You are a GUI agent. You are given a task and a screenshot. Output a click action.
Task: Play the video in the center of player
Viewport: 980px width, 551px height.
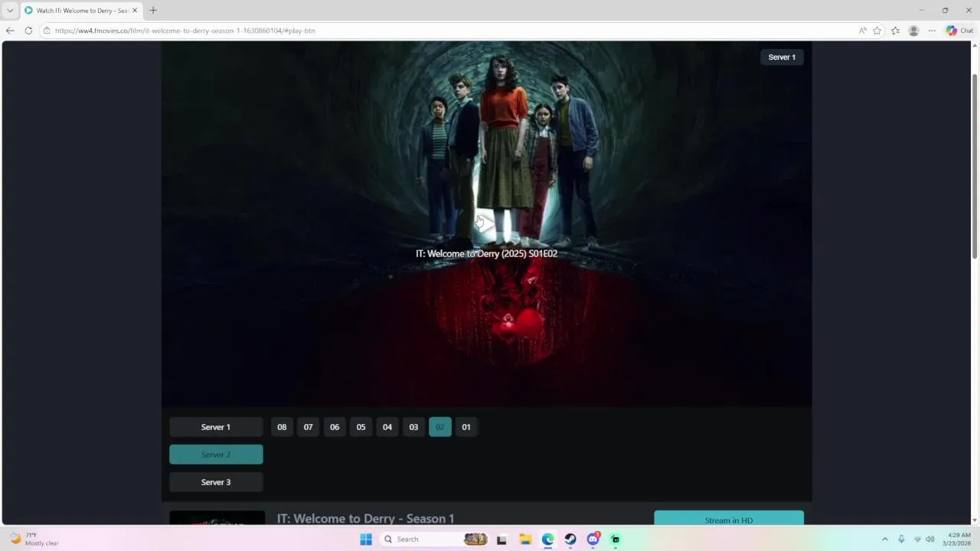point(486,223)
